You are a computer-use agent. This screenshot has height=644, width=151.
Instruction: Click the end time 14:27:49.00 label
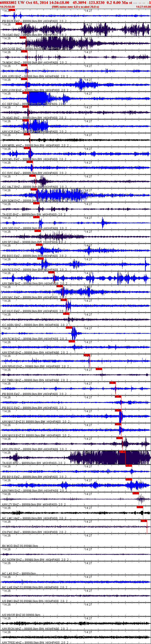[143, 7]
